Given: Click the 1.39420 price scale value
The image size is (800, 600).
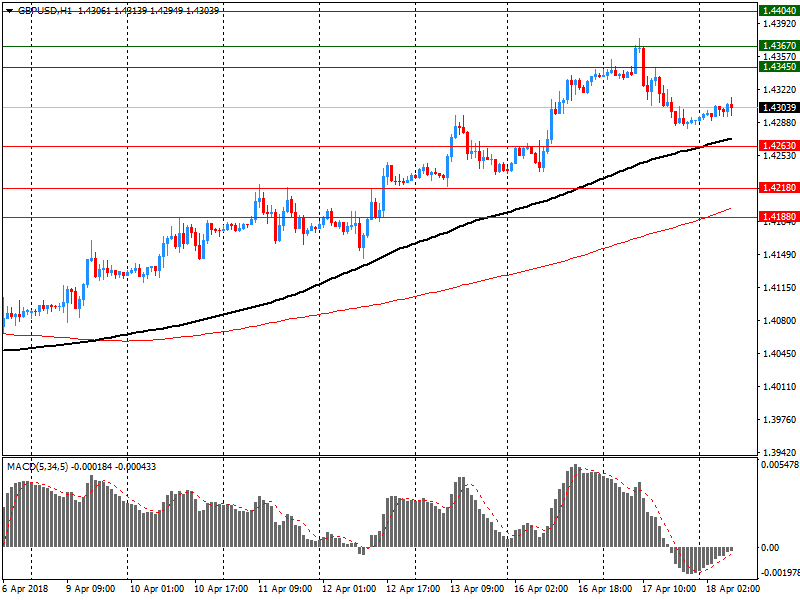Looking at the screenshot, I should click(x=779, y=452).
